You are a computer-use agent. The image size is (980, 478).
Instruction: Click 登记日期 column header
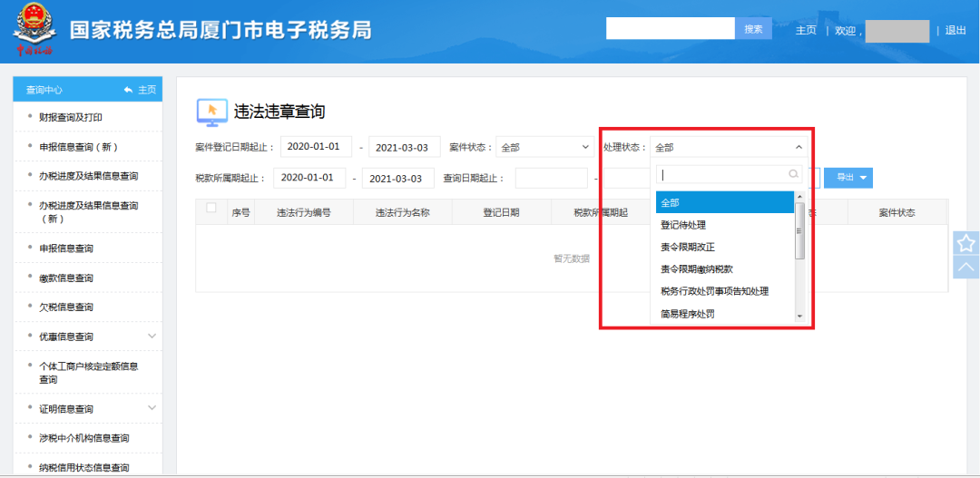point(501,212)
